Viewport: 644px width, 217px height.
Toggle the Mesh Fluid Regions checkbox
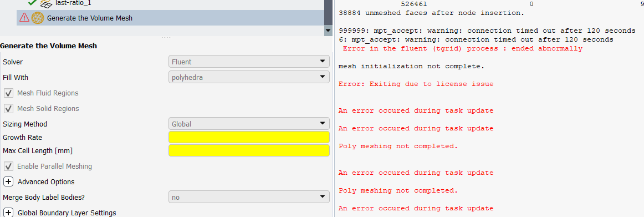pyautogui.click(x=8, y=93)
